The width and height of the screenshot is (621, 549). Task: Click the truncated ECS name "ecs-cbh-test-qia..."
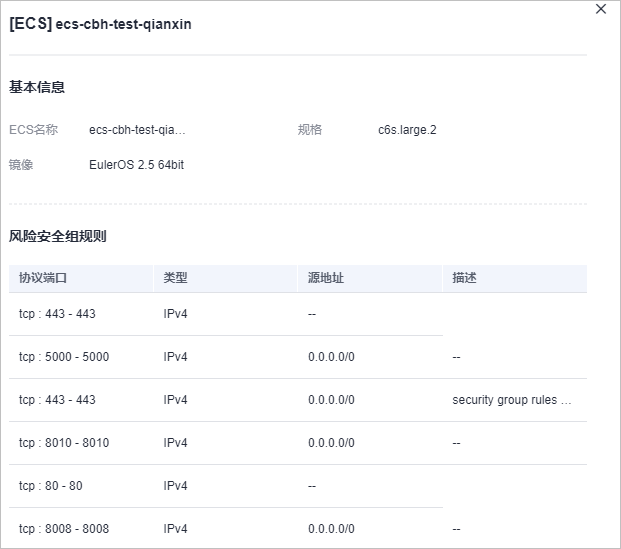tap(137, 130)
